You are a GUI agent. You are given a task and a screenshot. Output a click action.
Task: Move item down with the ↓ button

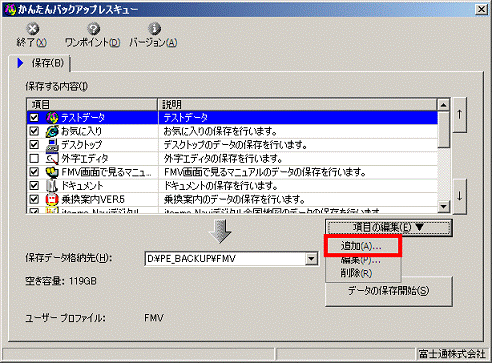460,196
